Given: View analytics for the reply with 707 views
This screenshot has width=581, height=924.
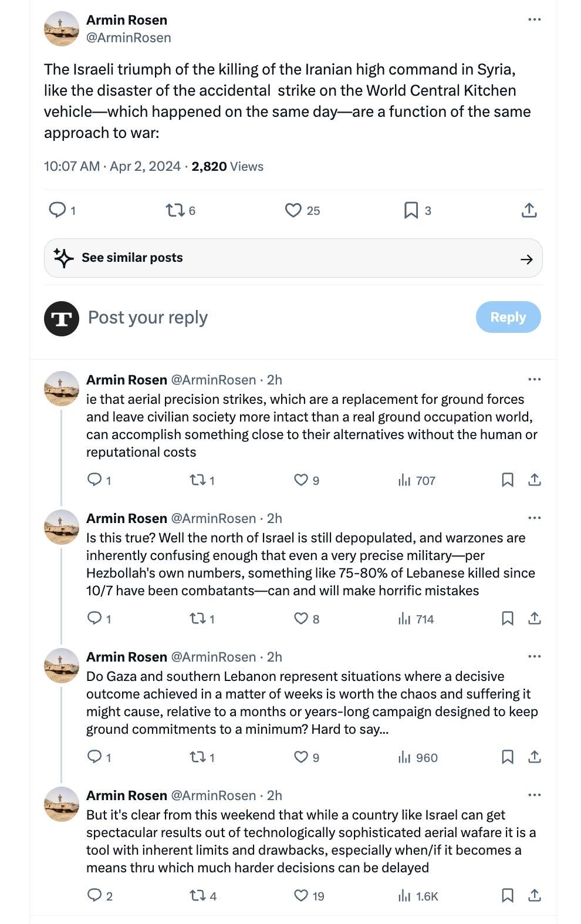Looking at the screenshot, I should pos(417,480).
